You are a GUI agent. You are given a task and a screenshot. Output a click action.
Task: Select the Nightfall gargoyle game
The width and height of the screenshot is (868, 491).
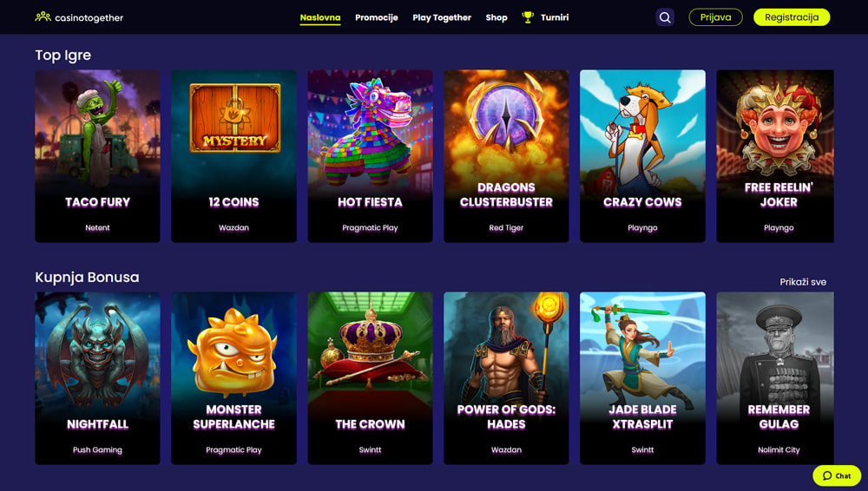point(97,378)
